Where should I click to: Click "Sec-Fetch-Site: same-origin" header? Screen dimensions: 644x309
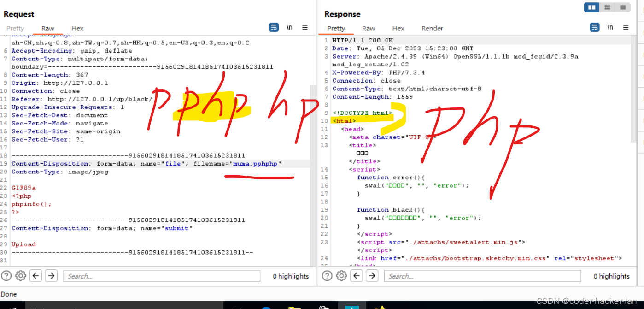(x=66, y=131)
